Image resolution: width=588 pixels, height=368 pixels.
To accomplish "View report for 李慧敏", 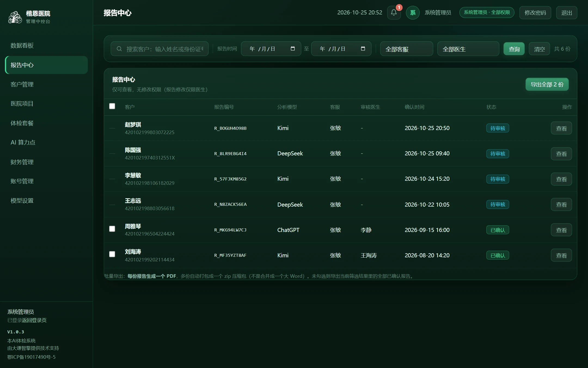I will (561, 179).
